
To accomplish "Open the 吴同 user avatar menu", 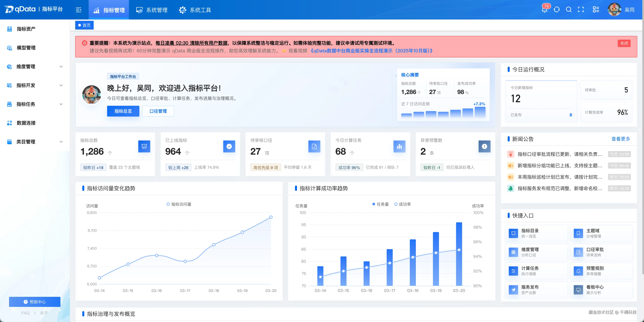I will click(615, 10).
